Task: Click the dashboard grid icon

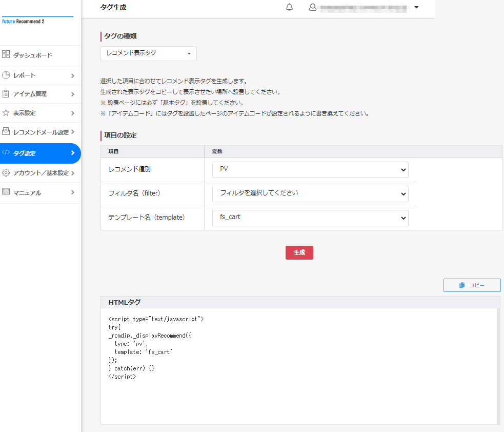Action: coord(6,54)
